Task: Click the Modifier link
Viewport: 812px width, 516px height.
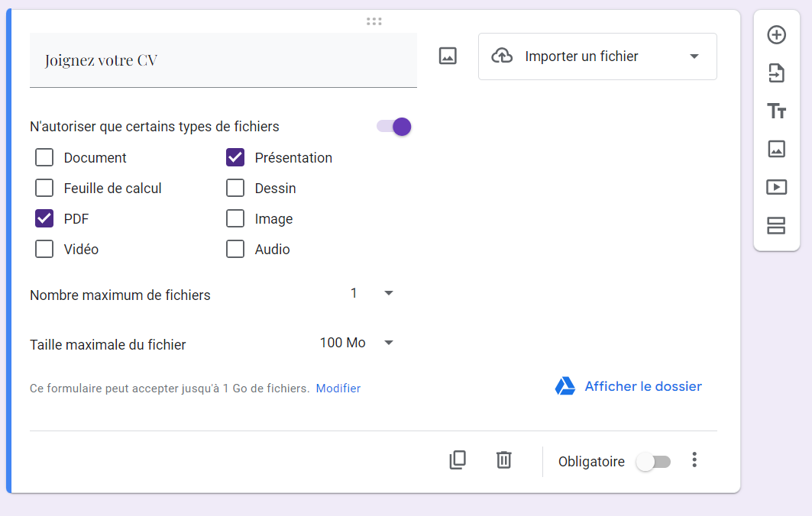Action: (338, 389)
